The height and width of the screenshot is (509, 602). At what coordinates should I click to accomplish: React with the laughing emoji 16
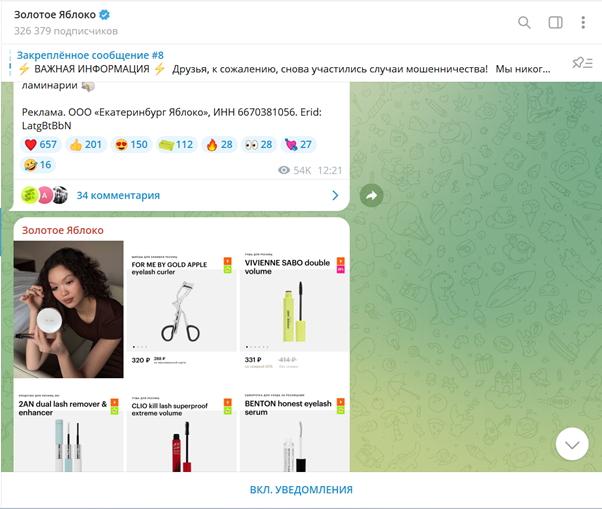point(38,165)
